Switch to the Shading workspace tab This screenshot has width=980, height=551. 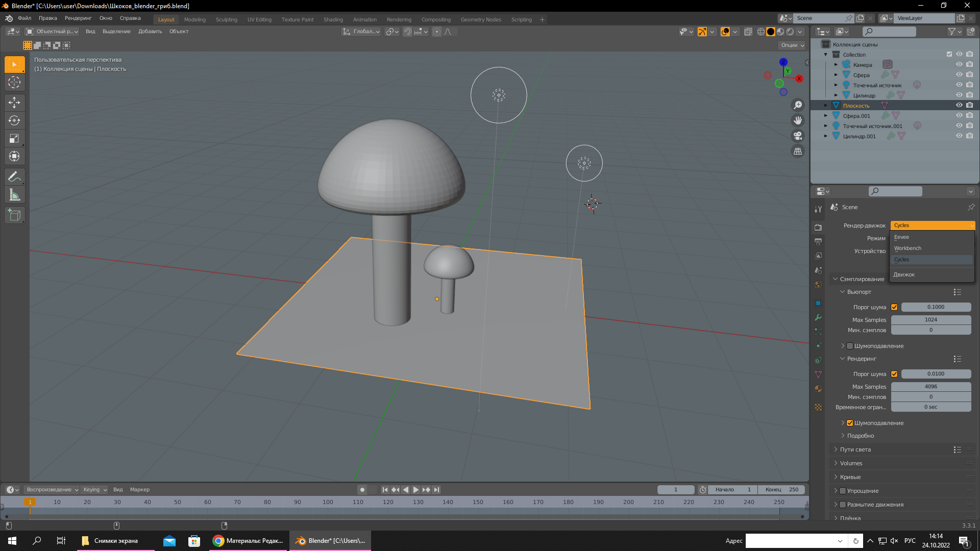click(333, 19)
